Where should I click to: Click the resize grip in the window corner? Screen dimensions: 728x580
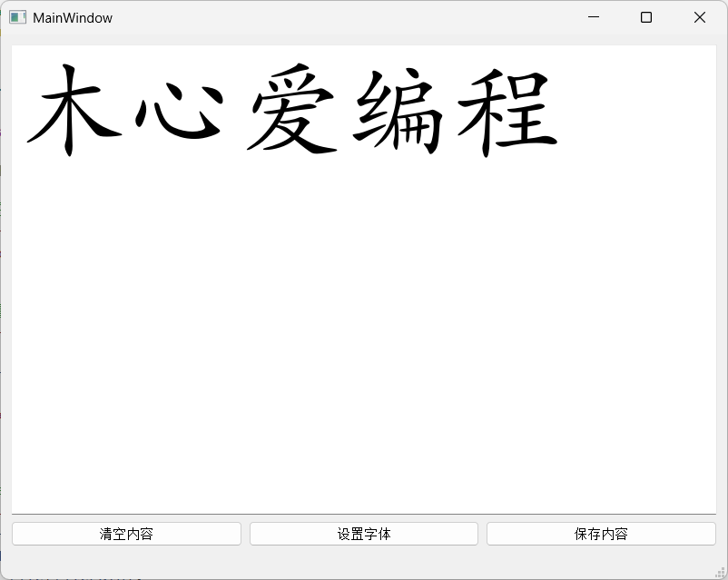coord(720,573)
